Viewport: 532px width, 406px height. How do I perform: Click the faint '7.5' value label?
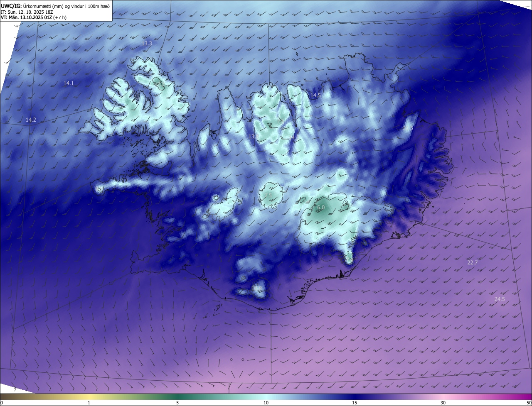[268, 195]
